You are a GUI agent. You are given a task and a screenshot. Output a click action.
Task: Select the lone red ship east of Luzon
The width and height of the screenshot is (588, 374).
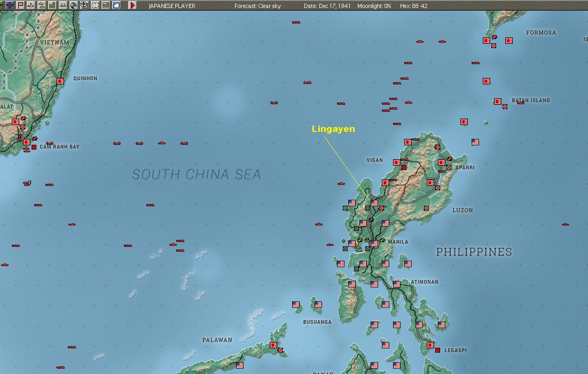click(x=566, y=224)
